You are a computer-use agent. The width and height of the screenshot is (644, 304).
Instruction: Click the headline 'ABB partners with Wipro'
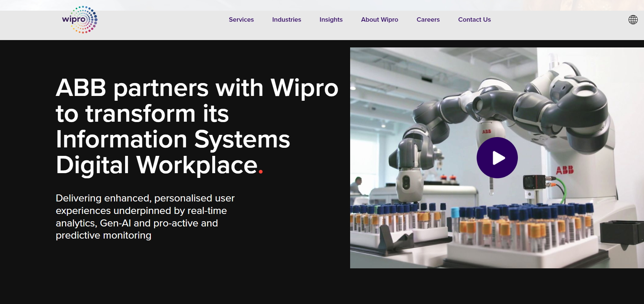pyautogui.click(x=197, y=88)
